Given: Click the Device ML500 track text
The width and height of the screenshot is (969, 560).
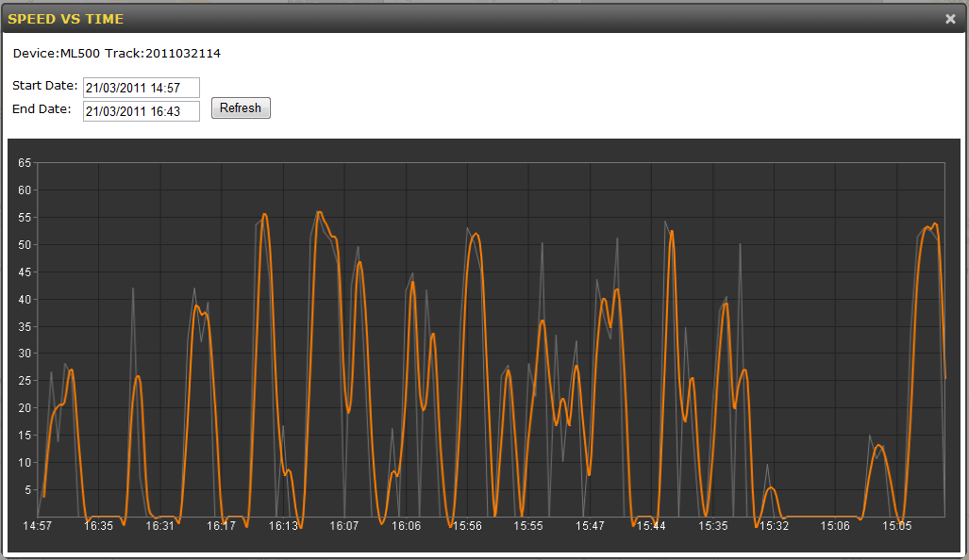Looking at the screenshot, I should (x=117, y=53).
